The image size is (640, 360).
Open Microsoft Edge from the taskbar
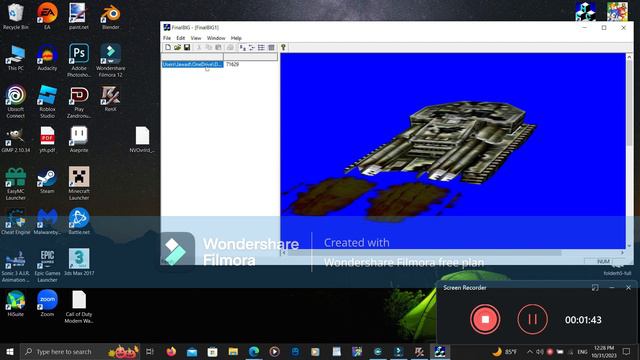(254, 351)
